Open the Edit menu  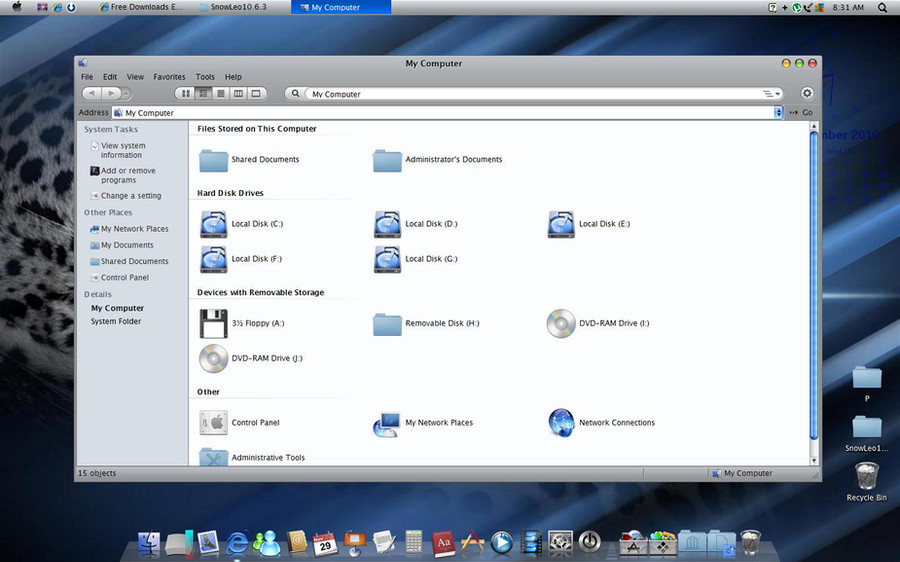(x=110, y=77)
